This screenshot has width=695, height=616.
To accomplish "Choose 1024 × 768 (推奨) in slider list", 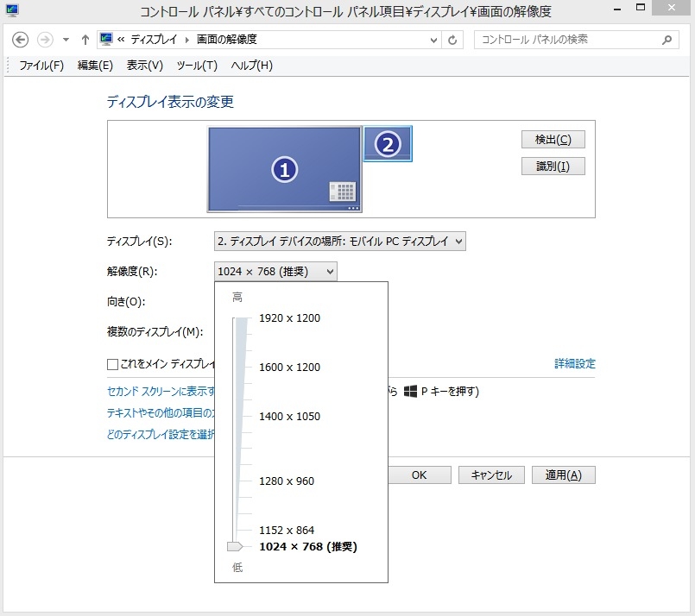I will 308,547.
